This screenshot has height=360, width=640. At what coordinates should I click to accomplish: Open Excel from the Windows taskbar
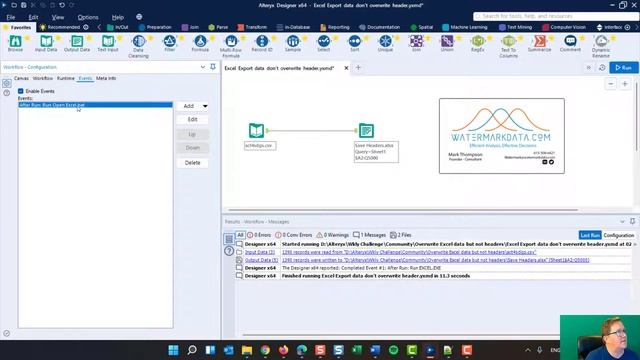357,350
